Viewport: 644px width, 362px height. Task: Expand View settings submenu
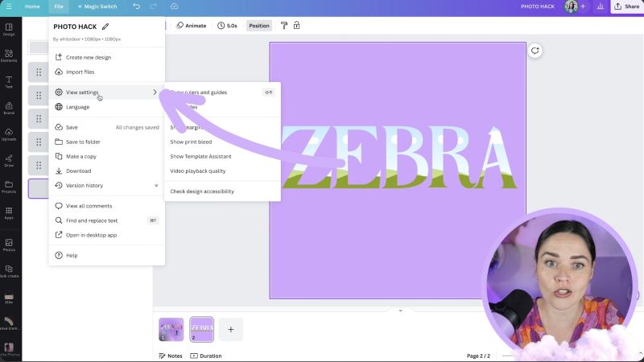pyautogui.click(x=107, y=93)
